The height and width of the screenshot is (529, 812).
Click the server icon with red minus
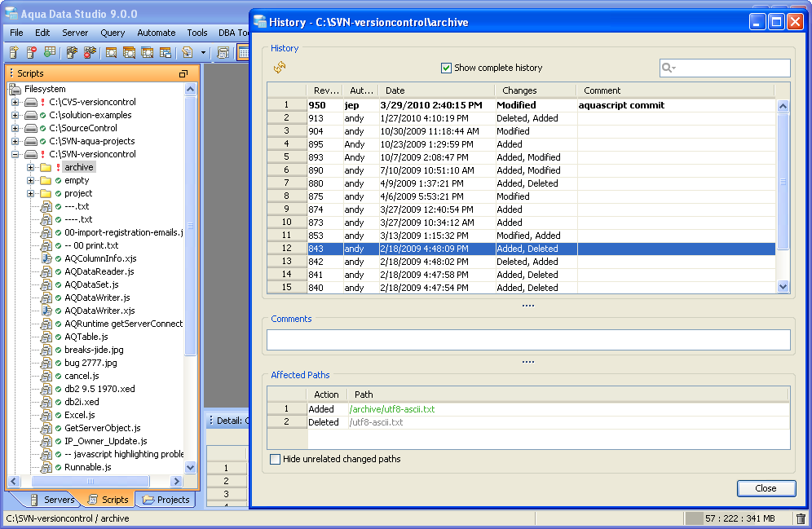[32, 53]
